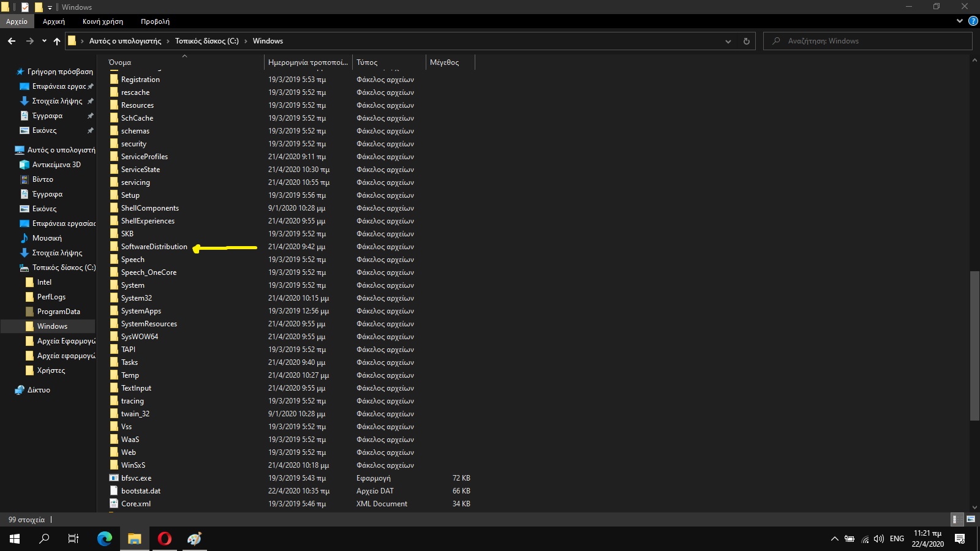Open the Action Center notifications
This screenshot has height=551, width=980.
(960, 539)
